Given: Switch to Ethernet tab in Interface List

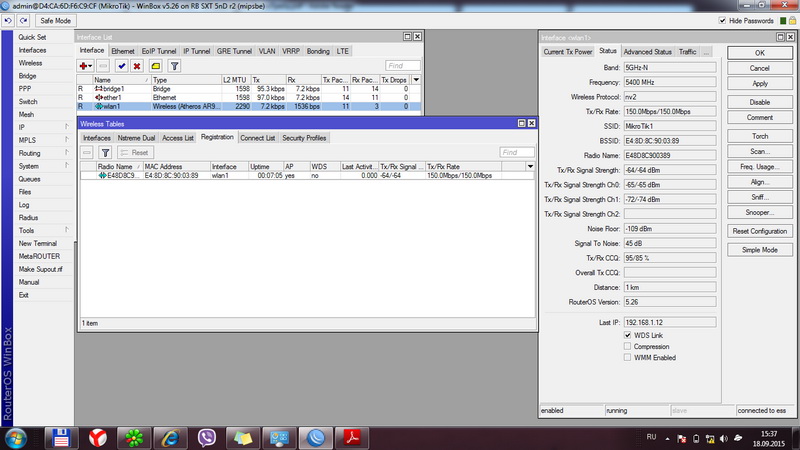Looking at the screenshot, I should tap(123, 52).
